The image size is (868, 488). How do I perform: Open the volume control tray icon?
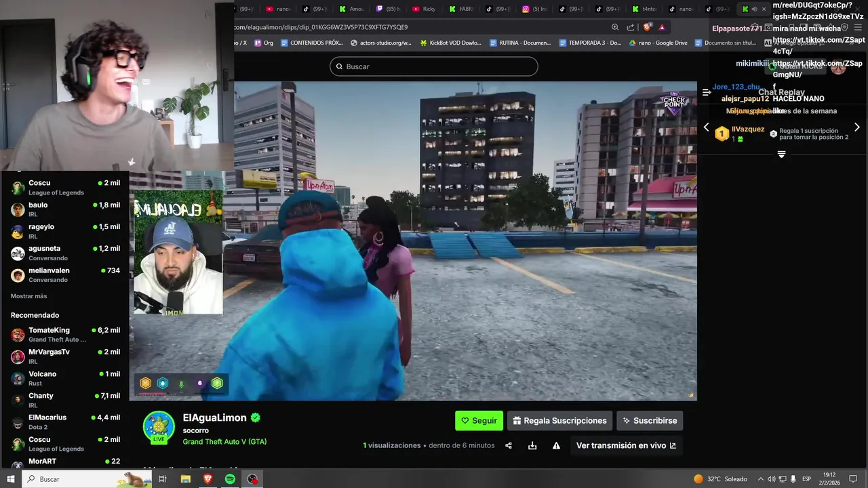(x=771, y=479)
